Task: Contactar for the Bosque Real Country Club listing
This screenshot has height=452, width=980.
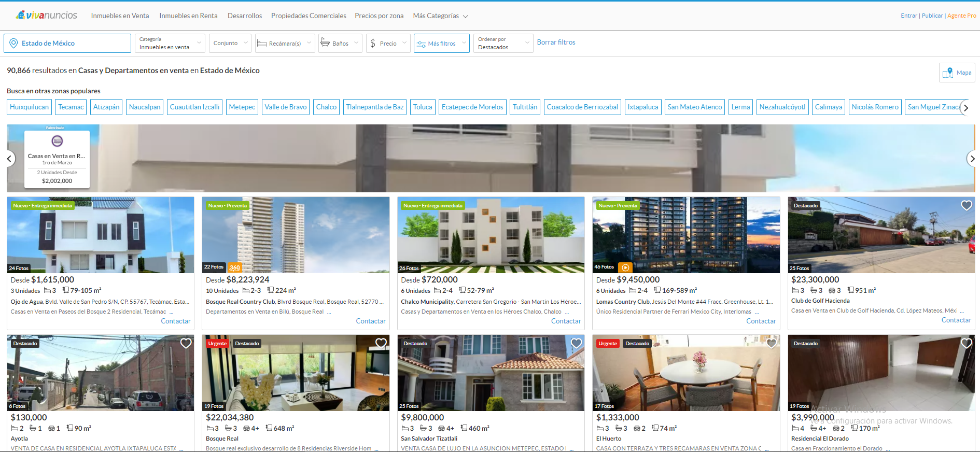Action: point(371,321)
